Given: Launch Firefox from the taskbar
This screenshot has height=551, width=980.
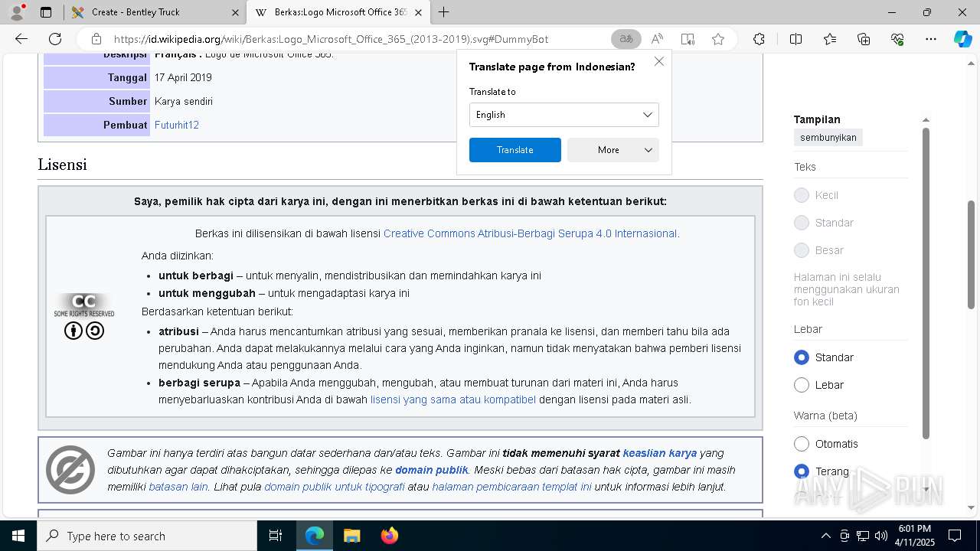Looking at the screenshot, I should tap(389, 536).
